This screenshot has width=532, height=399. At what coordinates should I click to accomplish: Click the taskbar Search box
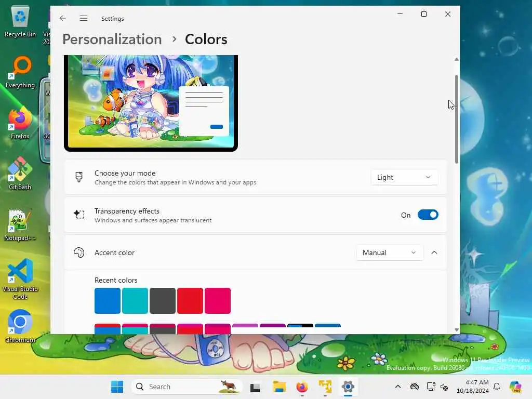point(187,387)
